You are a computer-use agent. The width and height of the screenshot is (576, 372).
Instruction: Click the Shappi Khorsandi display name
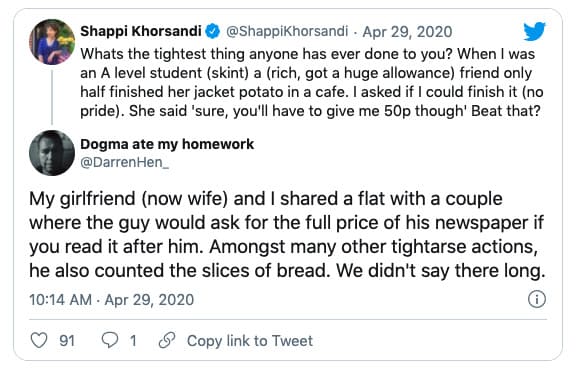(141, 31)
